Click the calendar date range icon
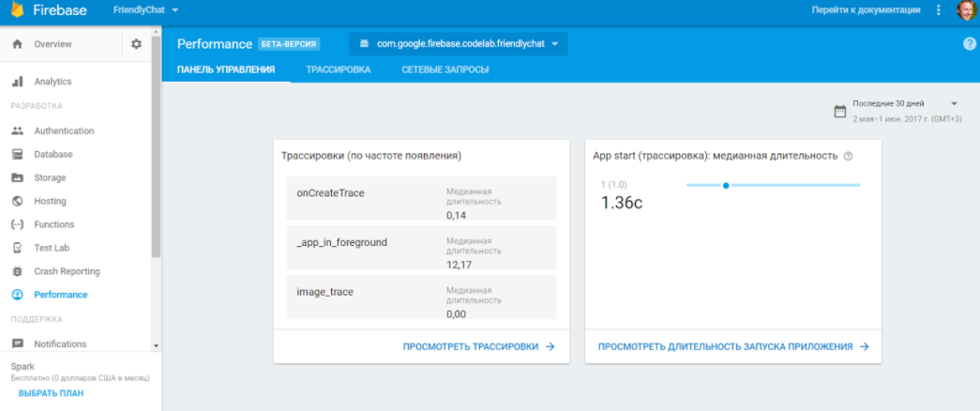 click(840, 112)
